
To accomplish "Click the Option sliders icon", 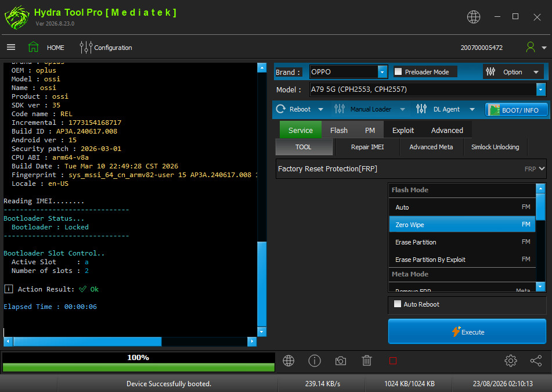I will [x=490, y=72].
